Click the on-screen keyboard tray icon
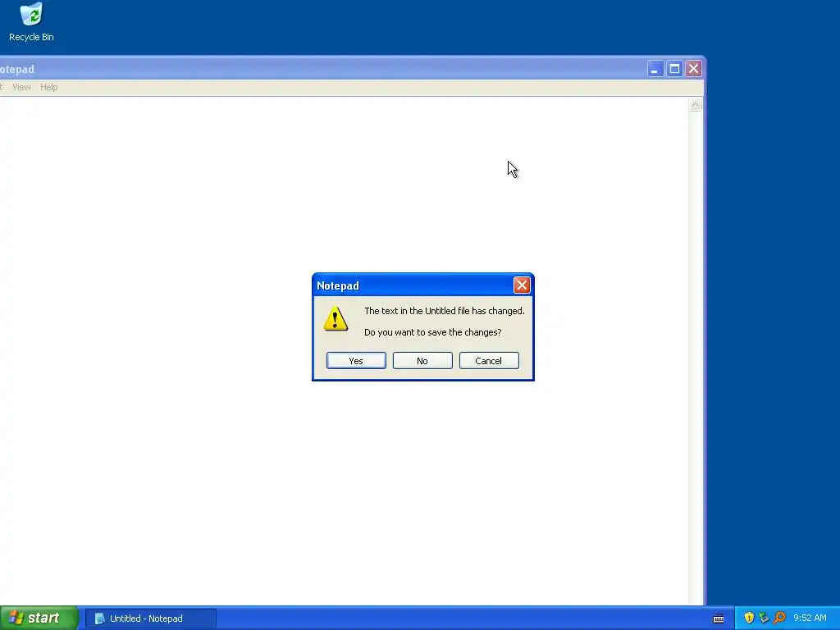This screenshot has width=840, height=630. pos(719,619)
